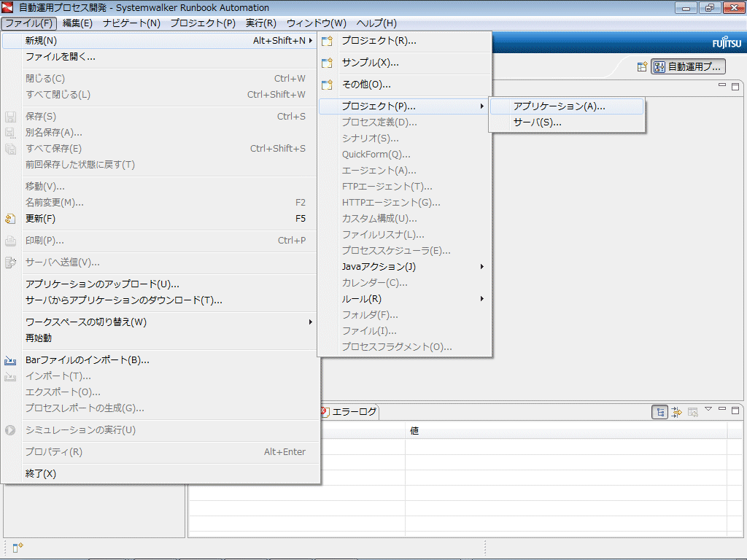Select アプリケーション(A)... project type
This screenshot has width=747, height=560.
[x=566, y=106]
